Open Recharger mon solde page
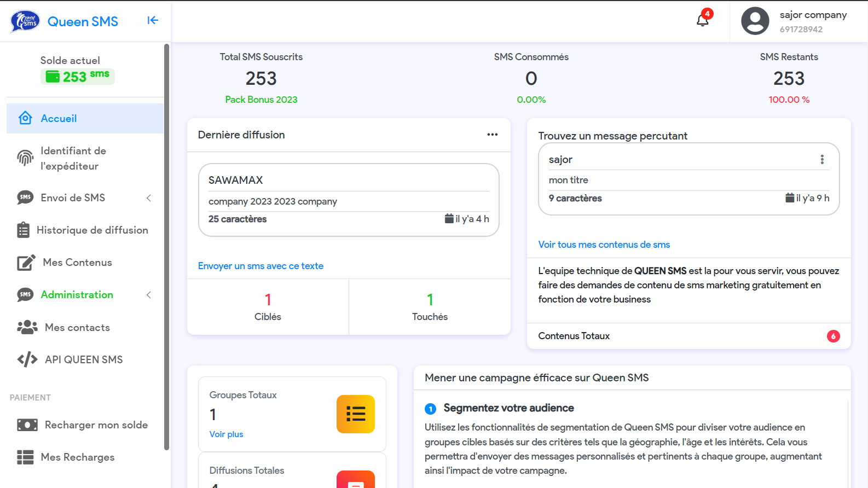 pyautogui.click(x=96, y=425)
